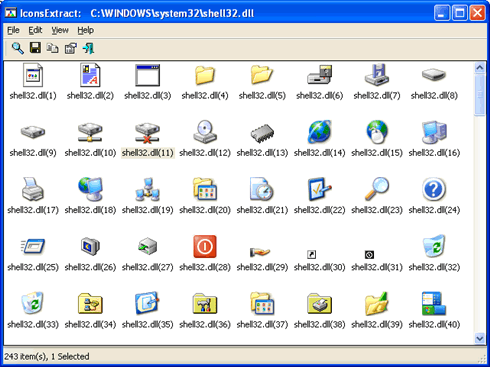Open the File menu
This screenshot has height=367, width=490.
13,30
